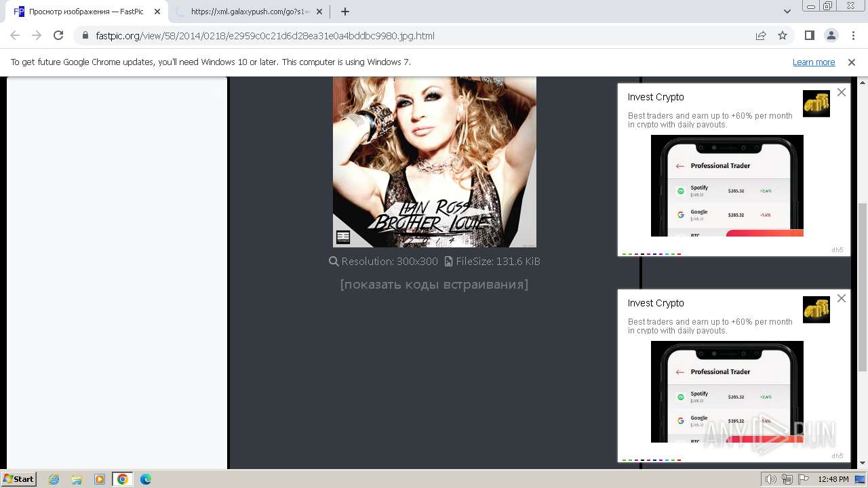This screenshot has width=868, height=488.
Task: Open the Chrome profile avatar
Action: [831, 36]
